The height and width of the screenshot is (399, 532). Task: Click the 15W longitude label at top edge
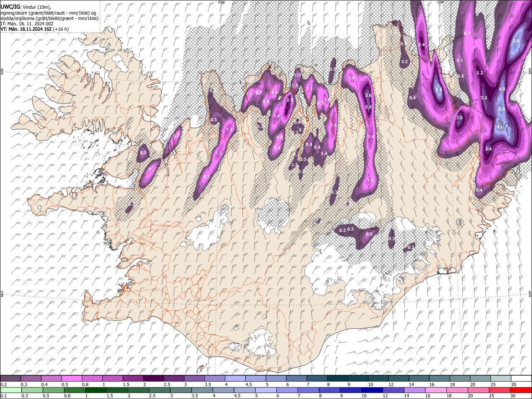coord(440,2)
